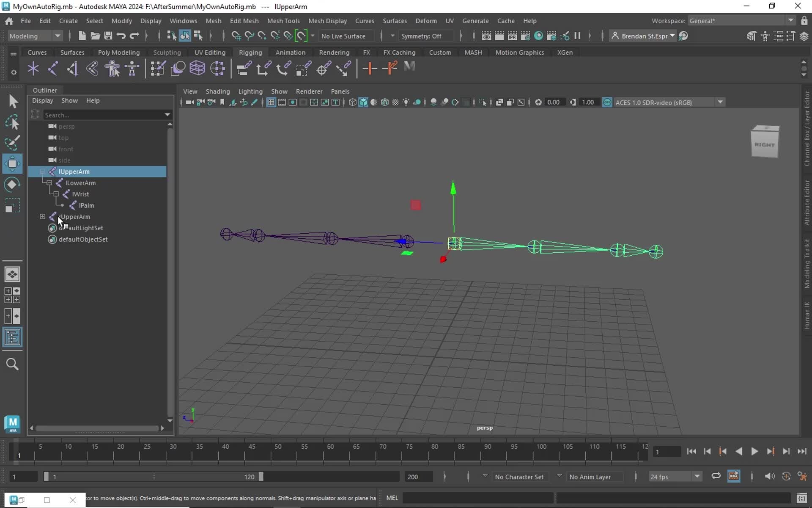The height and width of the screenshot is (508, 812).
Task: Select the lWrist joint in the Outliner
Action: pos(81,194)
